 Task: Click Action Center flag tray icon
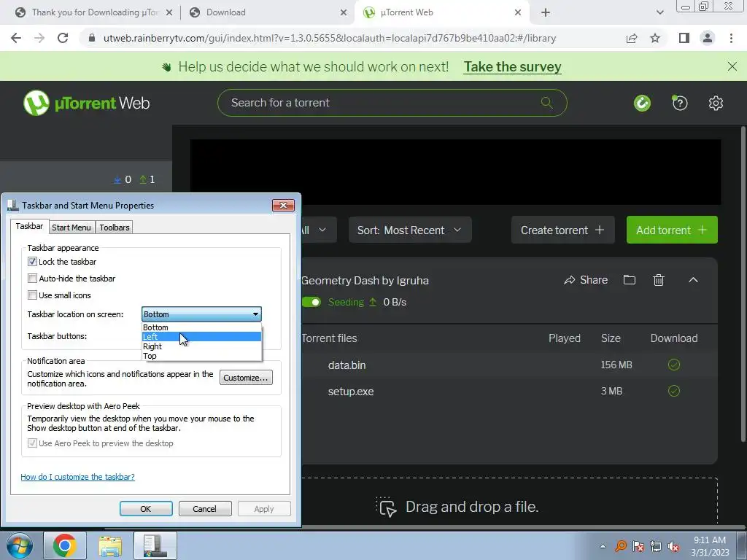638,546
